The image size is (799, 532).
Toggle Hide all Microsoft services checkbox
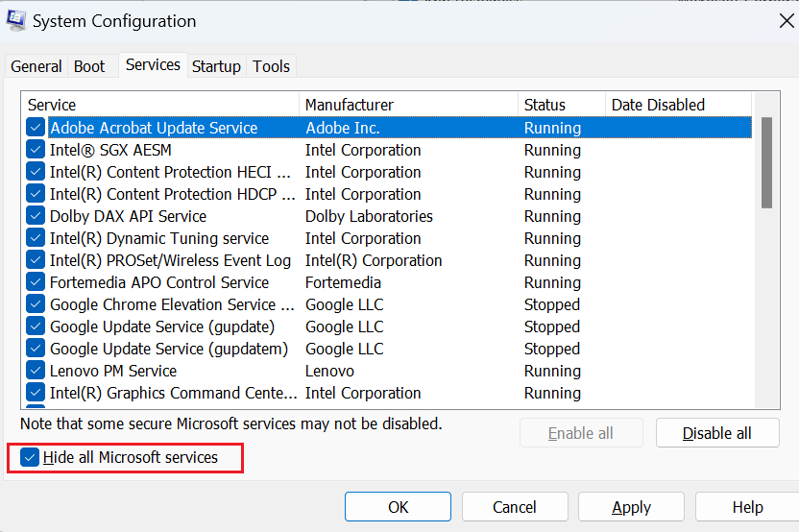(30, 457)
